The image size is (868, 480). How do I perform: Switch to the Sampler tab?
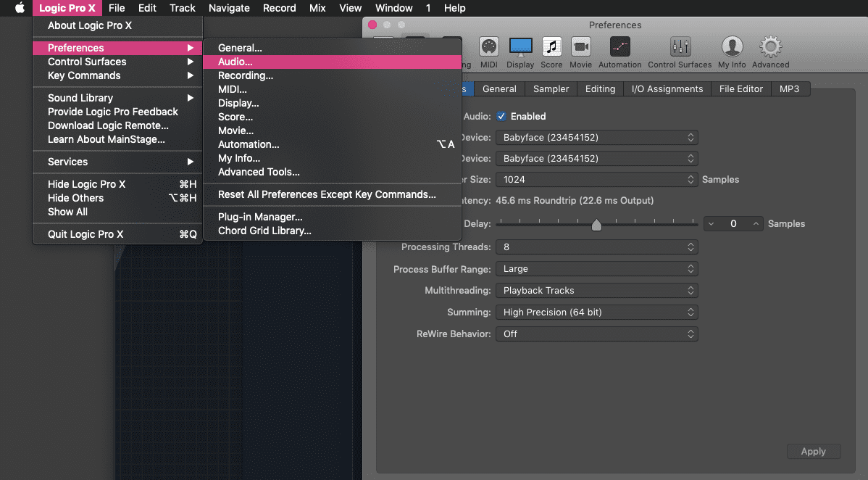click(x=551, y=88)
